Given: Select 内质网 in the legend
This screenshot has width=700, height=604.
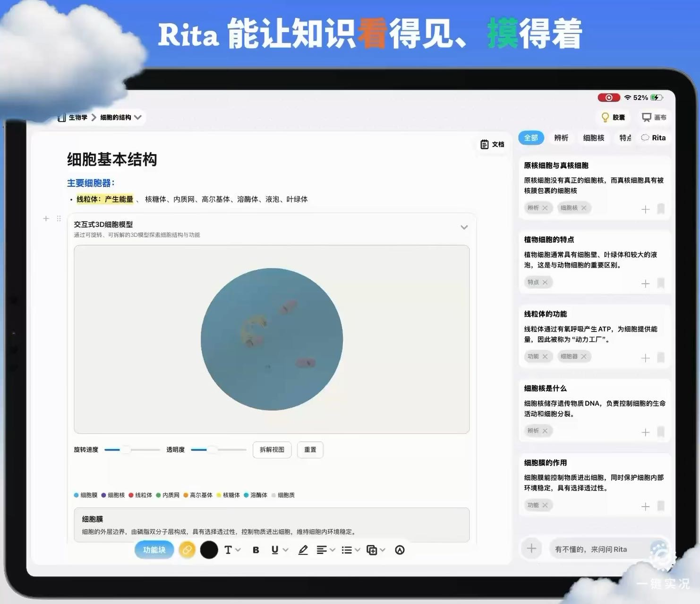Looking at the screenshot, I should (x=168, y=495).
